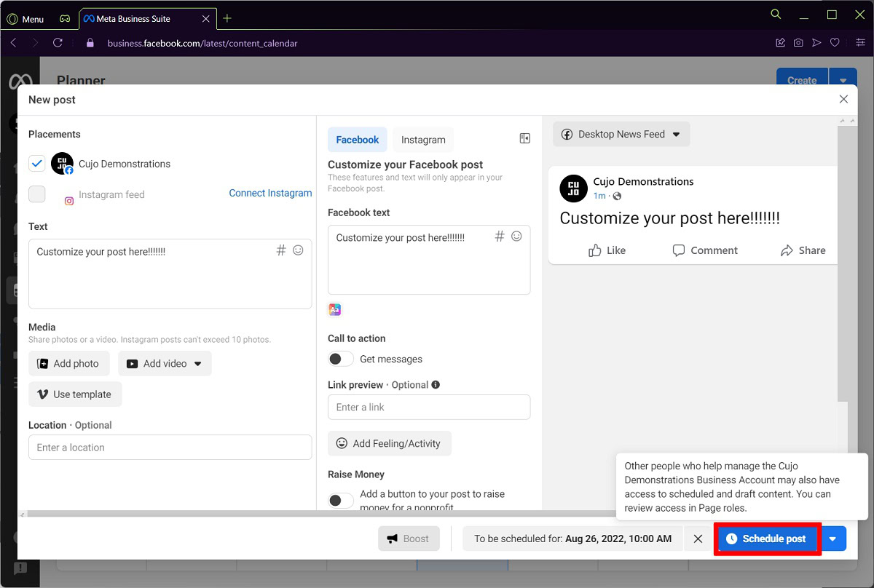874x588 pixels.
Task: Click the Enter a location field
Action: click(170, 448)
